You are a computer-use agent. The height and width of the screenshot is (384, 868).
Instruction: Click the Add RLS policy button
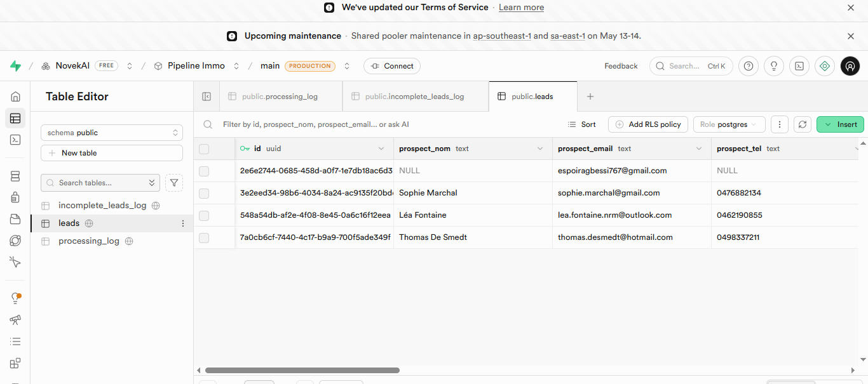648,124
